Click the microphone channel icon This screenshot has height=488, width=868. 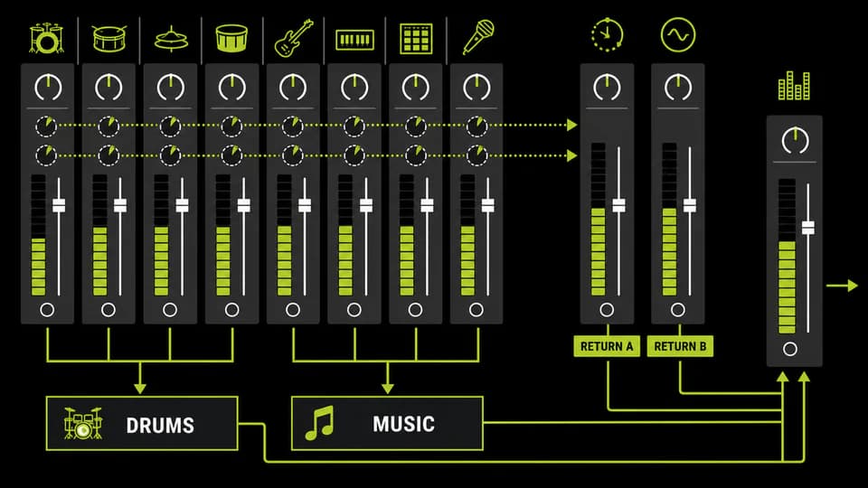(x=477, y=37)
